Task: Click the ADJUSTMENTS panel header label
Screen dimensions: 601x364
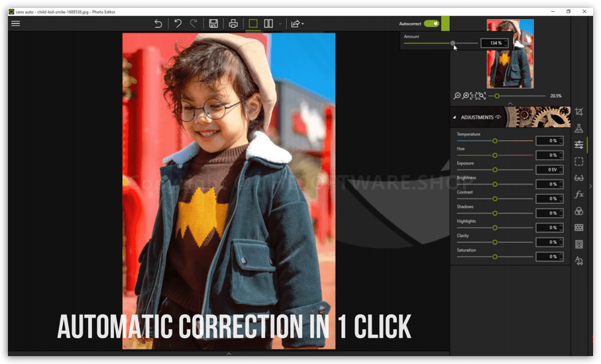Action: [x=477, y=118]
